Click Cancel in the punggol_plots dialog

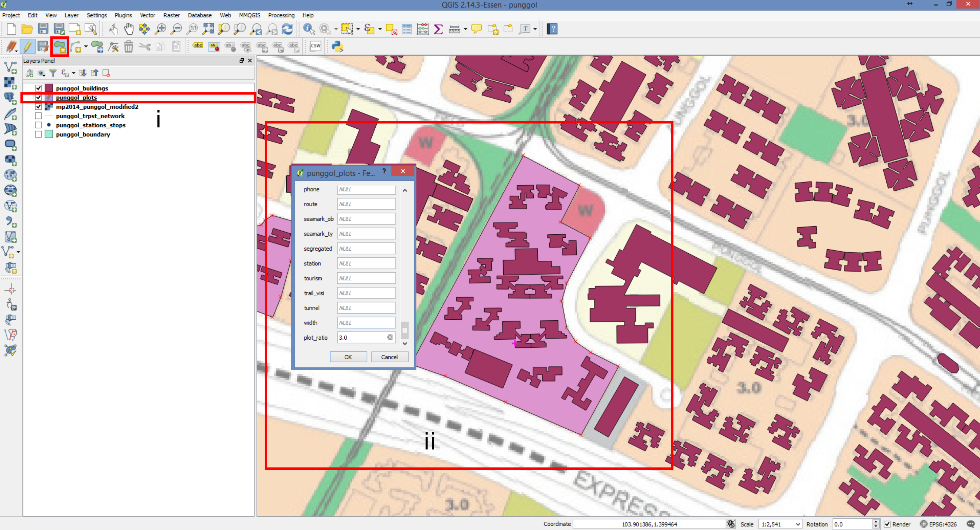coord(389,357)
